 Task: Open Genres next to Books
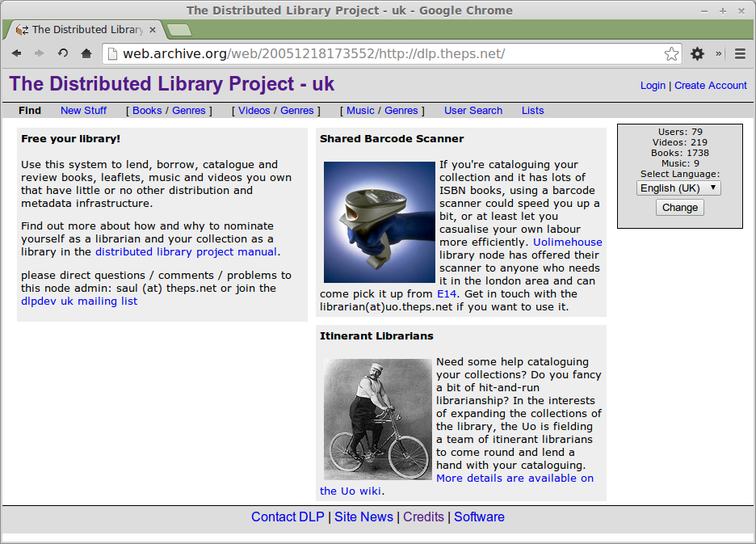tap(188, 111)
